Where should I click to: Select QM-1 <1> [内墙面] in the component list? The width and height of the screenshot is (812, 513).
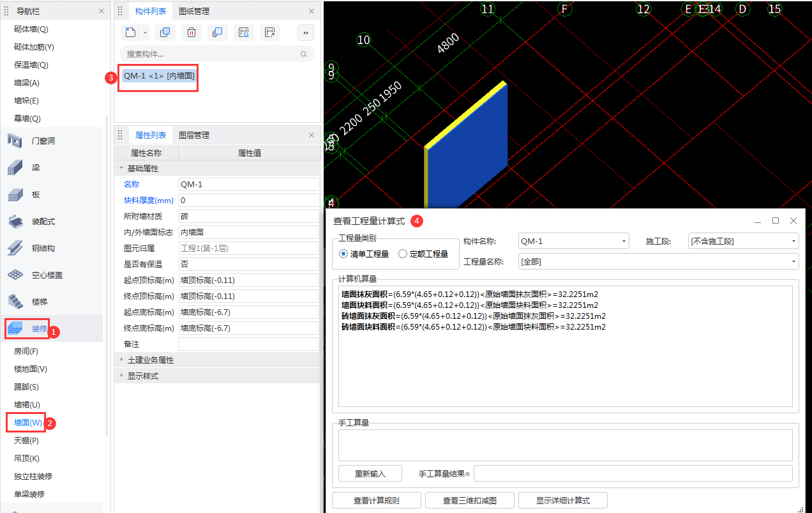coord(159,76)
